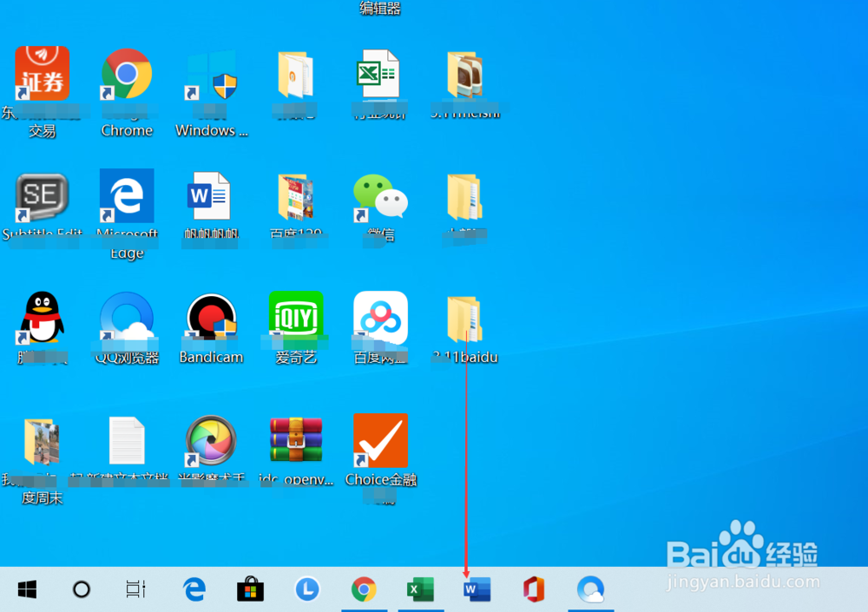Screen dimensions: 868x612
Task: Open Microsoft Store from taskbar
Action: [x=250, y=589]
